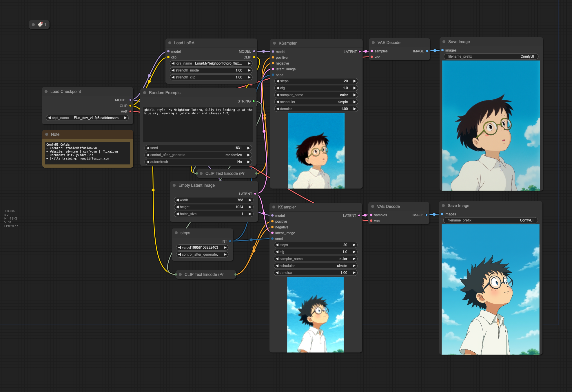This screenshot has height=392, width=572.
Task: Decrease the Empty Latent Image width with the left arrow
Action: (177, 200)
